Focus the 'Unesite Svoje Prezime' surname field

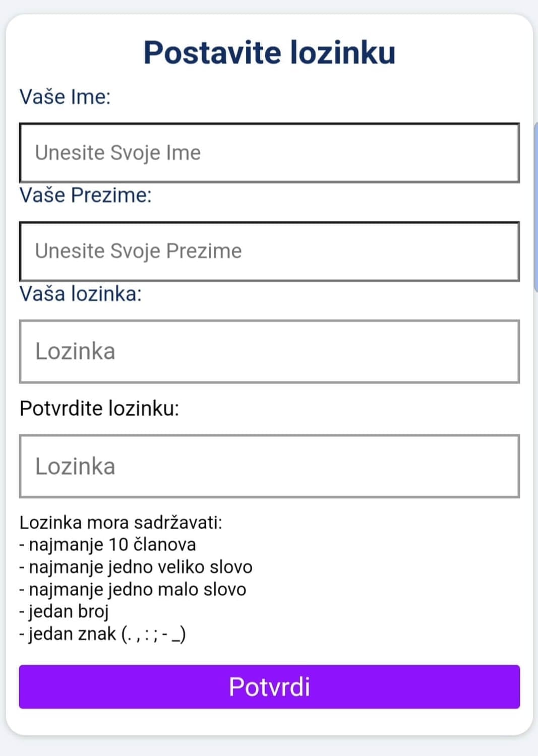click(269, 251)
